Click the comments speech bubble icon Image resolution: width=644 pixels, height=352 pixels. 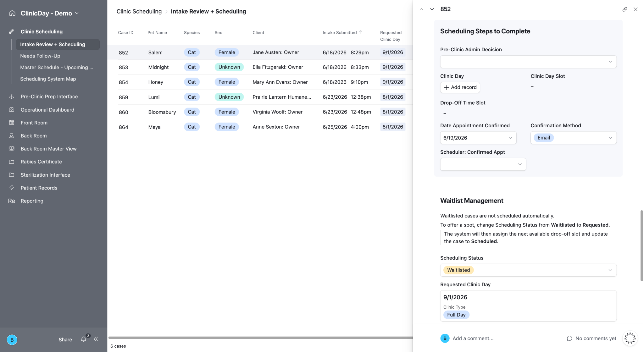tap(569, 338)
